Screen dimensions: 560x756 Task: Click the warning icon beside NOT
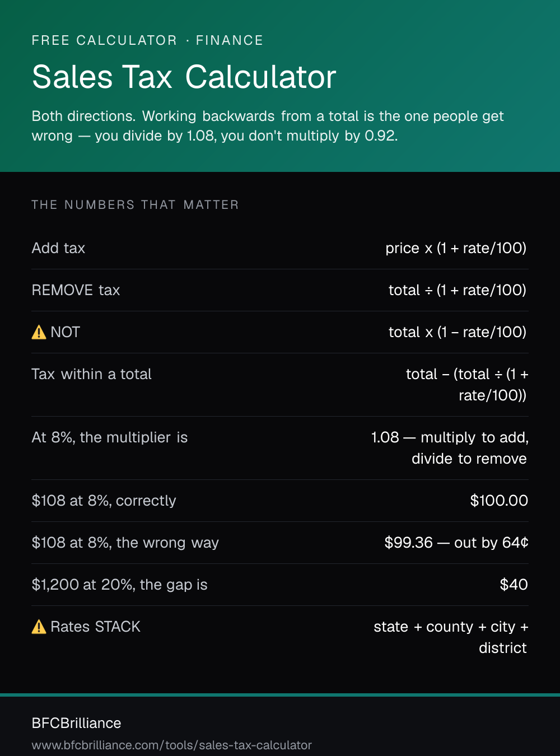pyautogui.click(x=39, y=333)
